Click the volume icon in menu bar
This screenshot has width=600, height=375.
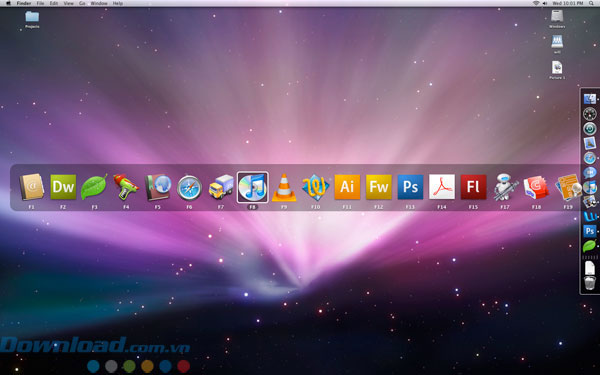(545, 3)
